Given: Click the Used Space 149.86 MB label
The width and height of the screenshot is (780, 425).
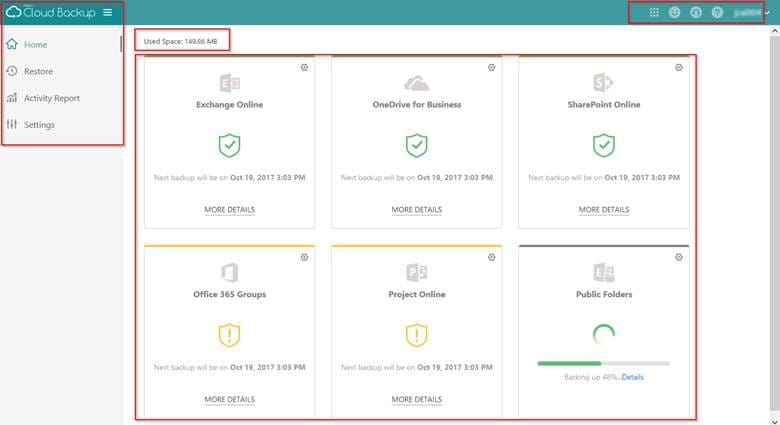Looking at the screenshot, I should point(181,41).
